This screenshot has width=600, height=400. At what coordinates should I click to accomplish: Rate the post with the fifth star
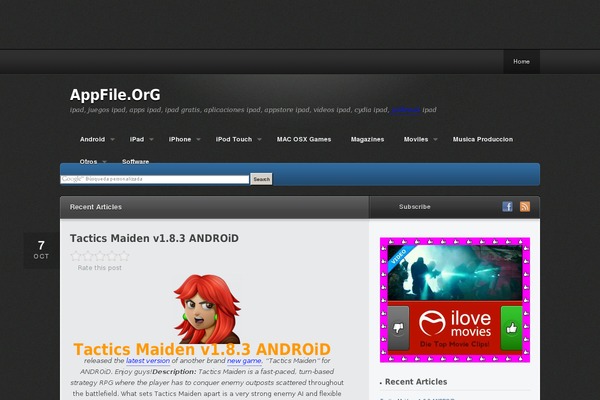pos(124,256)
